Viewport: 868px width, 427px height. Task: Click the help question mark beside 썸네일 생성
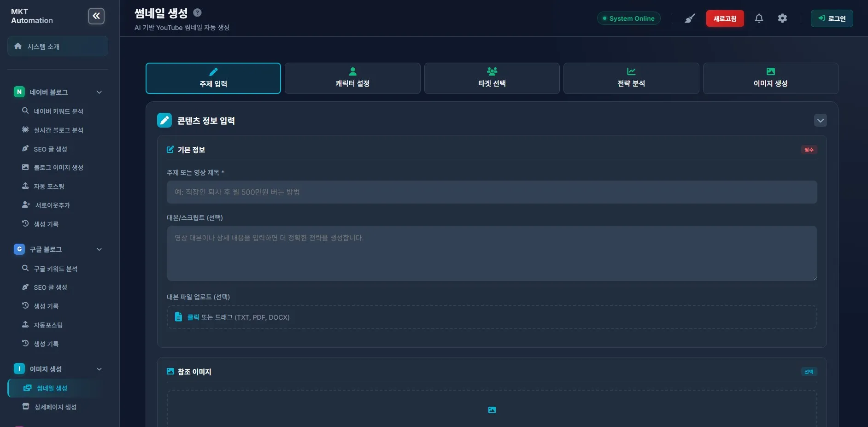tap(197, 12)
